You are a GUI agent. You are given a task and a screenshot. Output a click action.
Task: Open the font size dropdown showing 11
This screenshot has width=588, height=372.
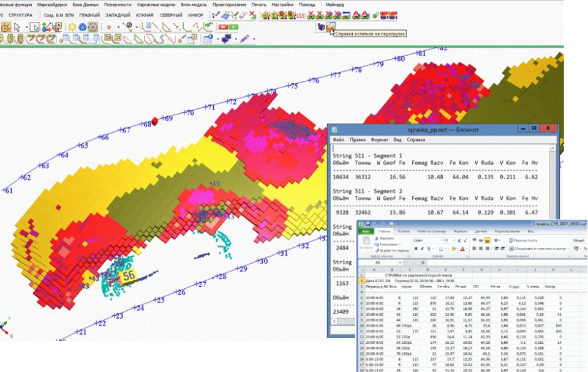pos(453,240)
